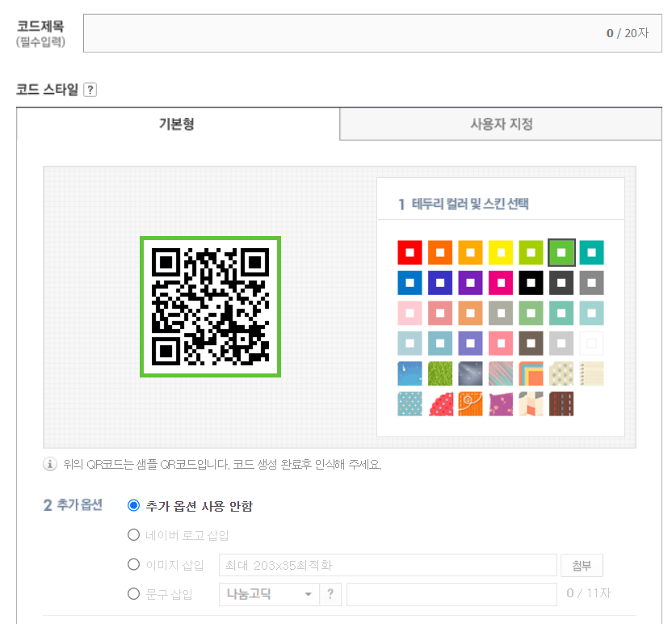The image size is (672, 624).
Task: Select the dark gray starry skin
Action: tap(470, 373)
